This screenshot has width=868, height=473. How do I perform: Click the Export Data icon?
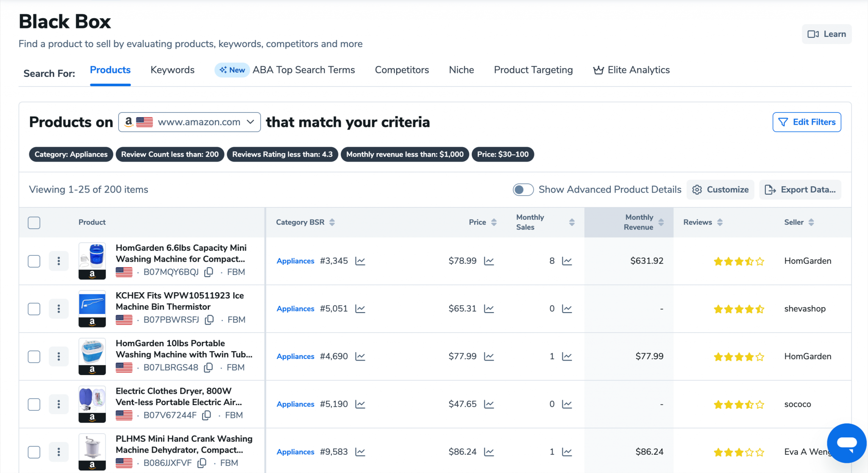coord(771,190)
